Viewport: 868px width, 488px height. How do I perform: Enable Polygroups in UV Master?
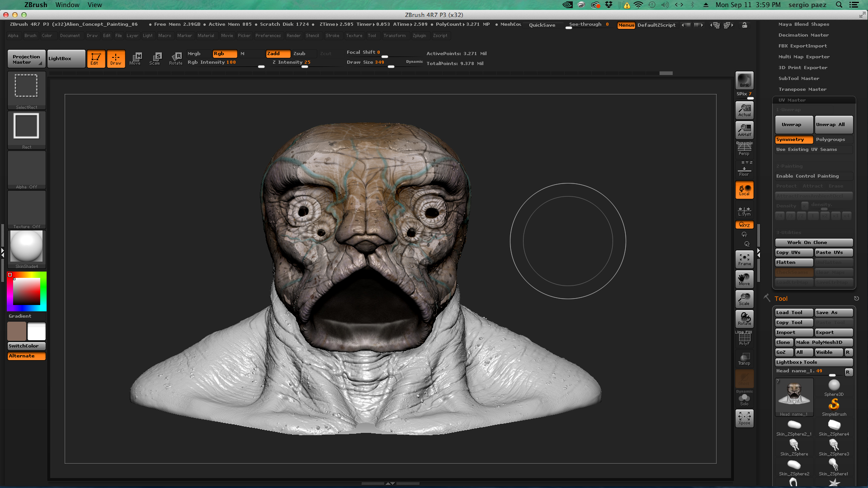pyautogui.click(x=834, y=140)
